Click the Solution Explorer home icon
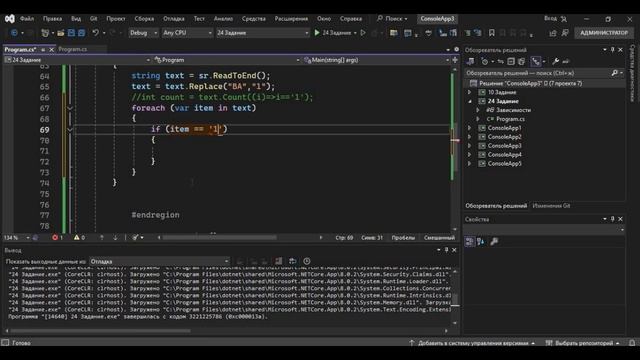640x360 pixels. click(x=471, y=62)
